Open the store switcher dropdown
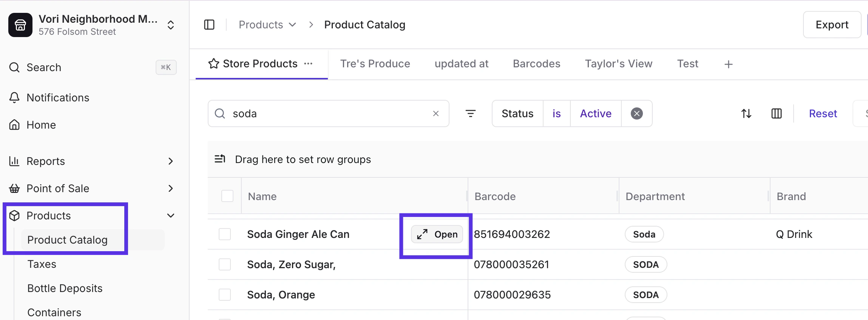Viewport: 868px width, 320px height. [x=170, y=25]
